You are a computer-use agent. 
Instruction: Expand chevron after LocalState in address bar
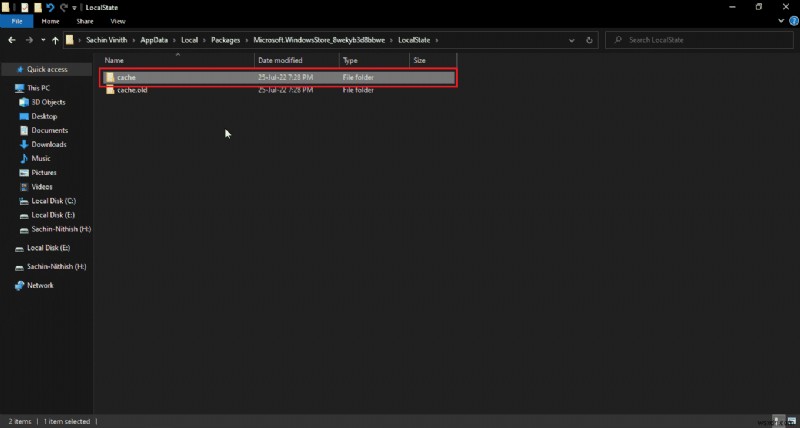pos(437,40)
